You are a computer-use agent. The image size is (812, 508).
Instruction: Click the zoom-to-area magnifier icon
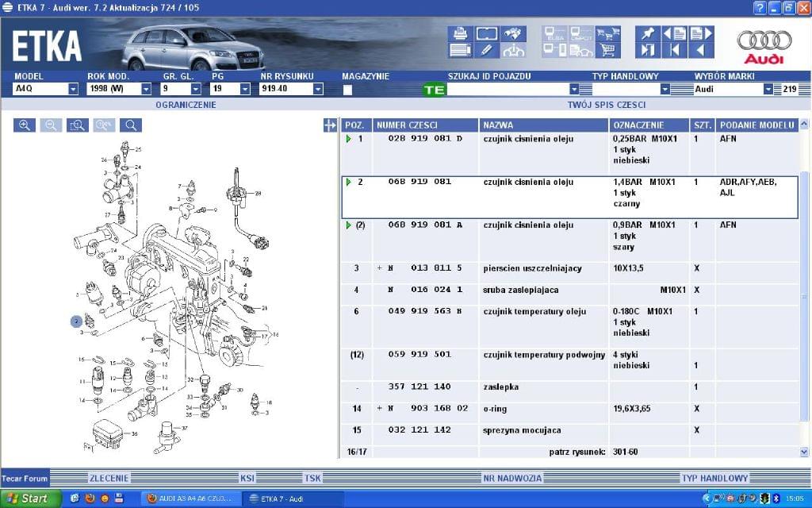78,125
